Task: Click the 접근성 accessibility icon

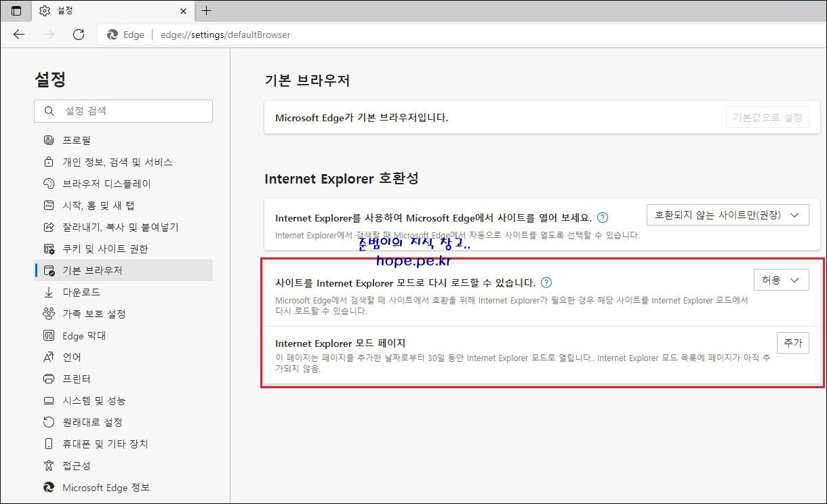Action: (x=49, y=465)
